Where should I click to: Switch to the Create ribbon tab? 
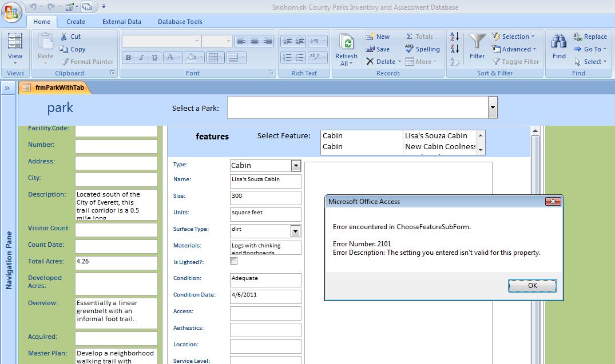tap(76, 22)
